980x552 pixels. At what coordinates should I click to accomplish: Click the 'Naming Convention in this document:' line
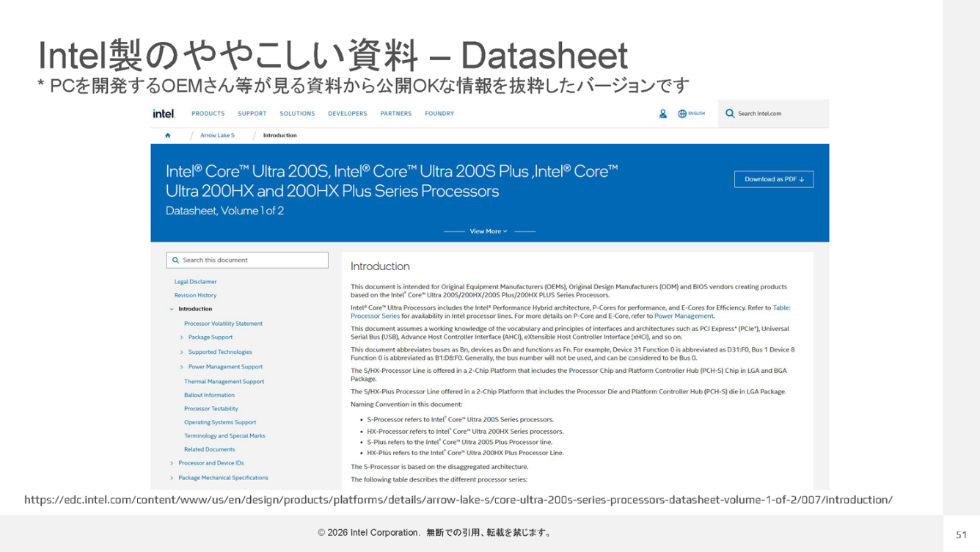click(x=406, y=404)
